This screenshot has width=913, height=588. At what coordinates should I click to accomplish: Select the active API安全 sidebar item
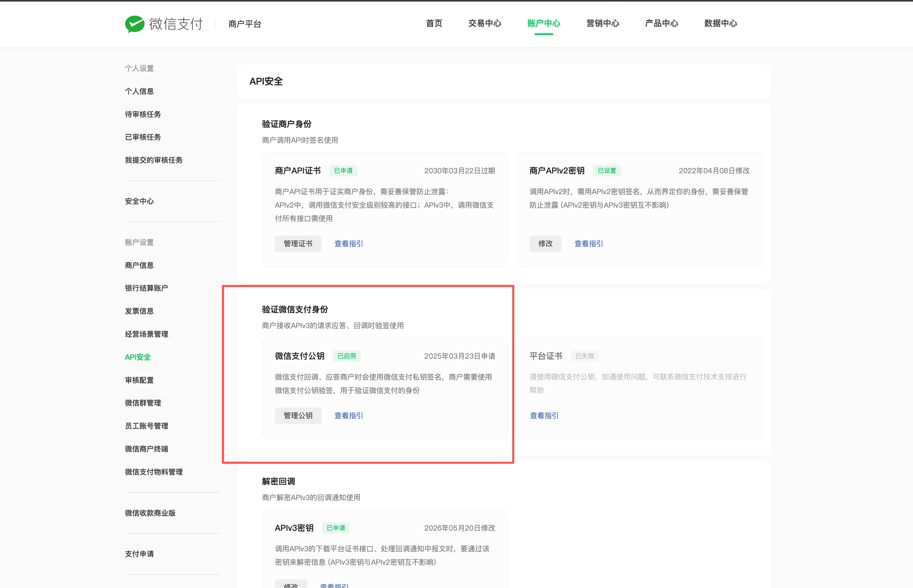[x=138, y=357]
